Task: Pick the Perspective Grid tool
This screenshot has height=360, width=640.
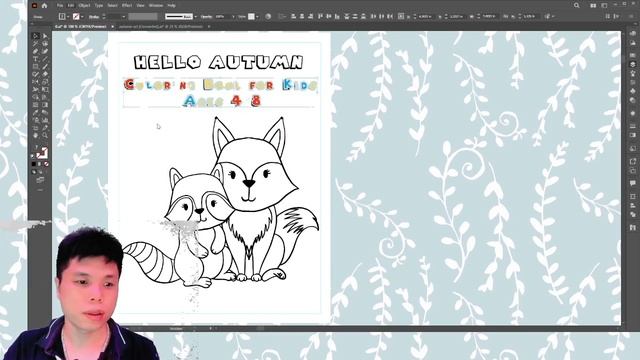Action: pyautogui.click(x=45, y=97)
